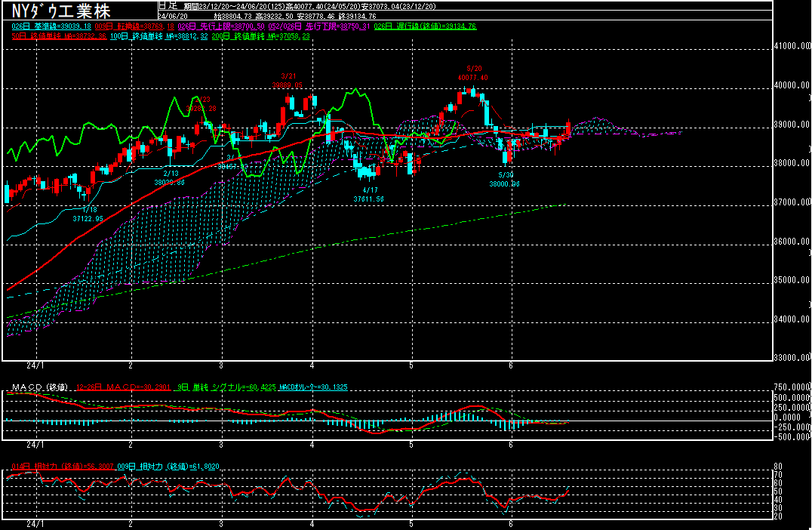The image size is (812, 530).
Task: Click the daily low 安38778.46
Action: tap(315, 17)
